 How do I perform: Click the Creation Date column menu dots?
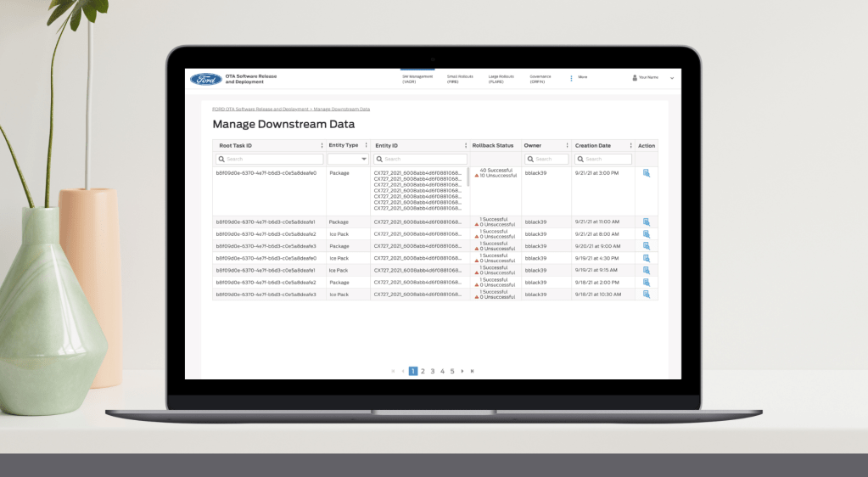coord(630,146)
